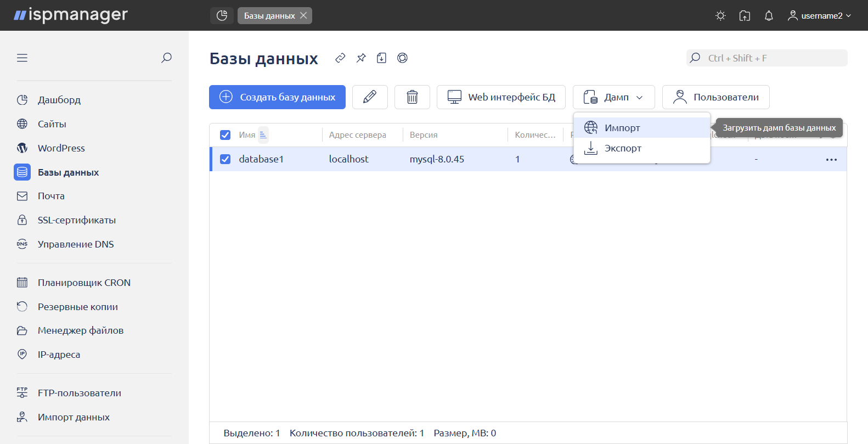868x444 pixels.
Task: Click Создать базу данных button
Action: coord(277,97)
